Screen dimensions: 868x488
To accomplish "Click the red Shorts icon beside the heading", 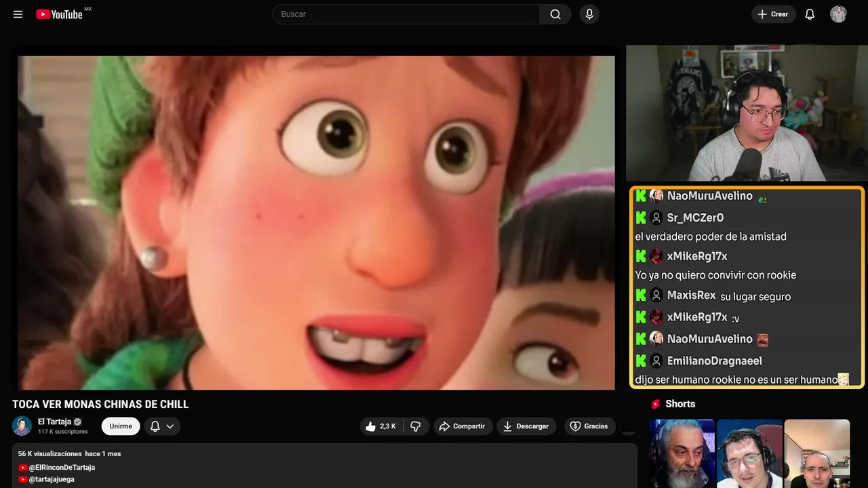I will (x=656, y=404).
